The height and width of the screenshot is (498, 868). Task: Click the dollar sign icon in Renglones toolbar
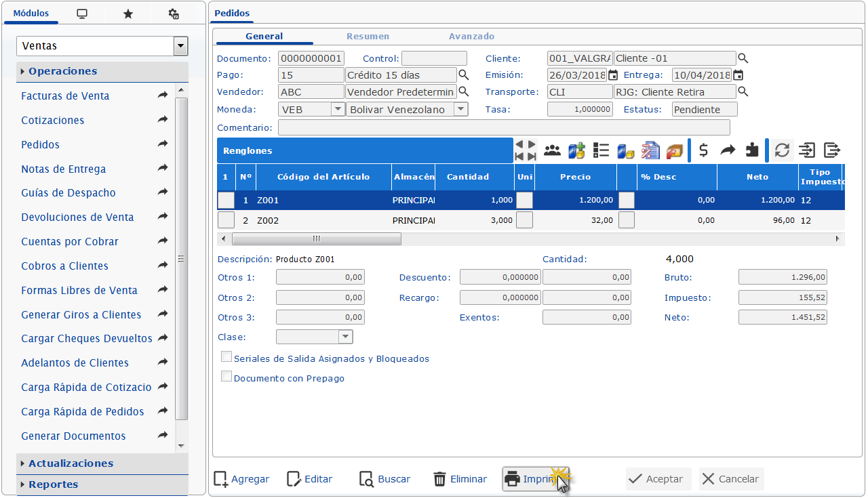(x=704, y=150)
